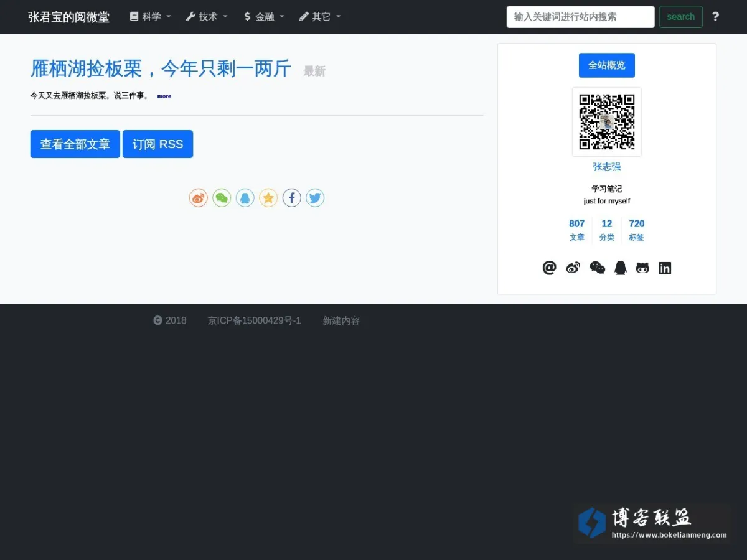Expand the 科学 dropdown menu
This screenshot has width=747, height=560.
coord(150,17)
